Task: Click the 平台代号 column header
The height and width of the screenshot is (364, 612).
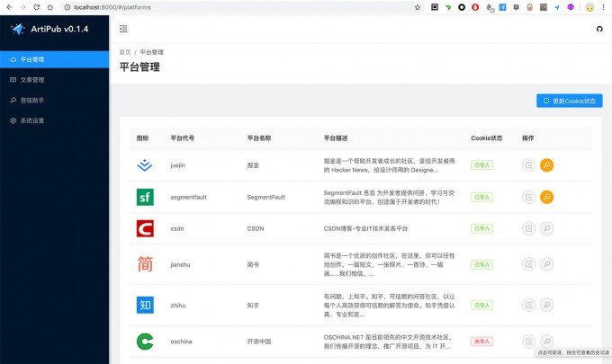Action: coord(183,138)
